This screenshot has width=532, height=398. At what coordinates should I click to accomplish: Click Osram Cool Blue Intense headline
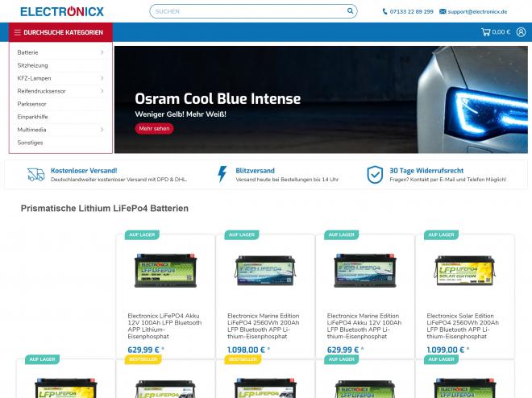218,98
